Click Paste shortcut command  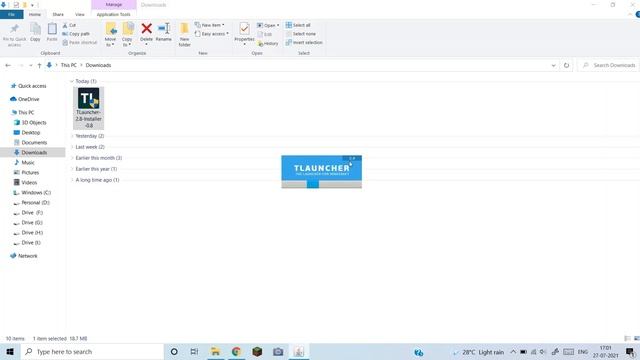pyautogui.click(x=80, y=42)
